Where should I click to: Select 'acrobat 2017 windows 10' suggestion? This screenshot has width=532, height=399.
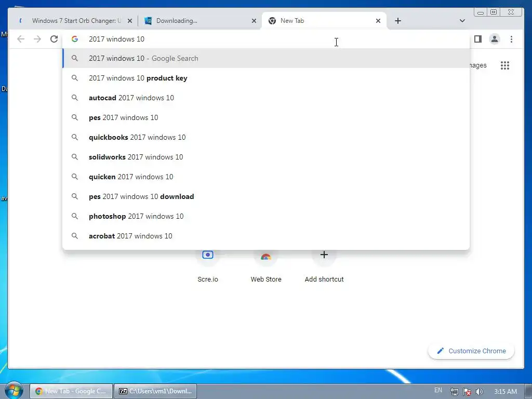point(266,236)
